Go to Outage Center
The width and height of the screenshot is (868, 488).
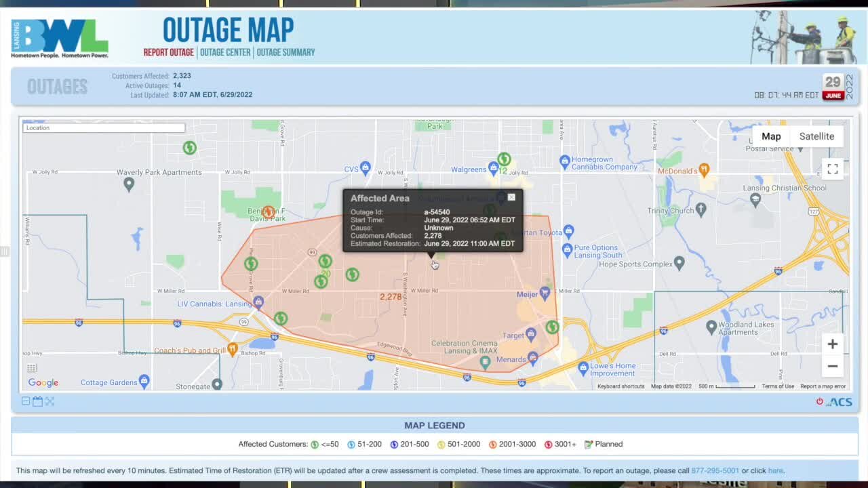225,52
